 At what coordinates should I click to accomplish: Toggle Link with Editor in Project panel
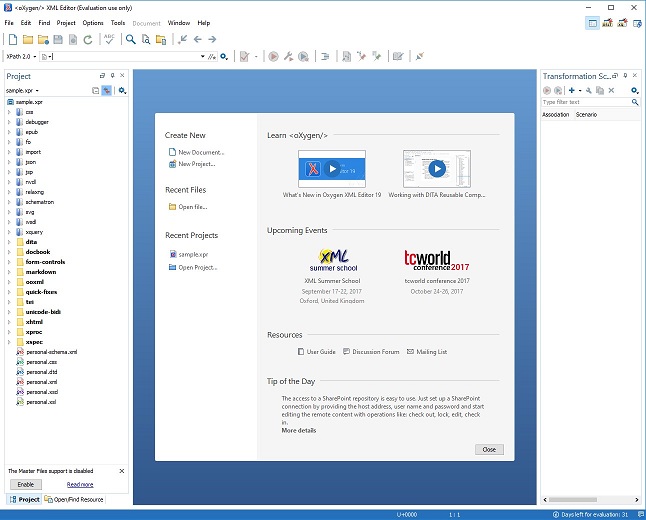coord(107,90)
